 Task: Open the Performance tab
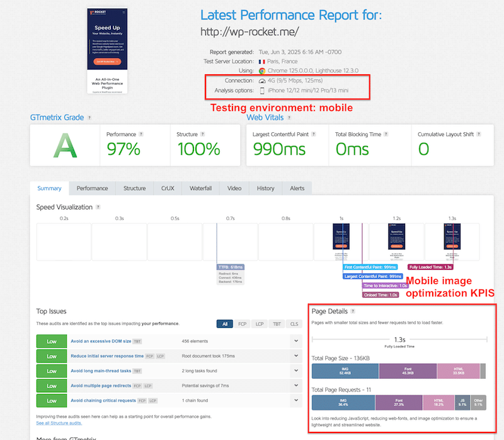point(92,188)
